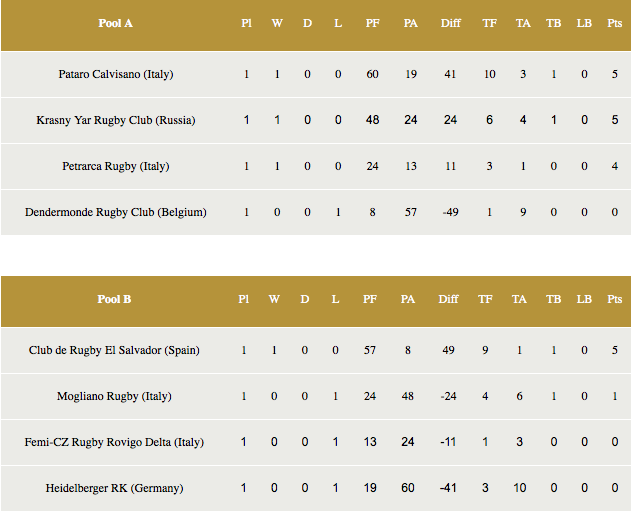Click Pataro Calvisano's points for value 60

(x=372, y=74)
